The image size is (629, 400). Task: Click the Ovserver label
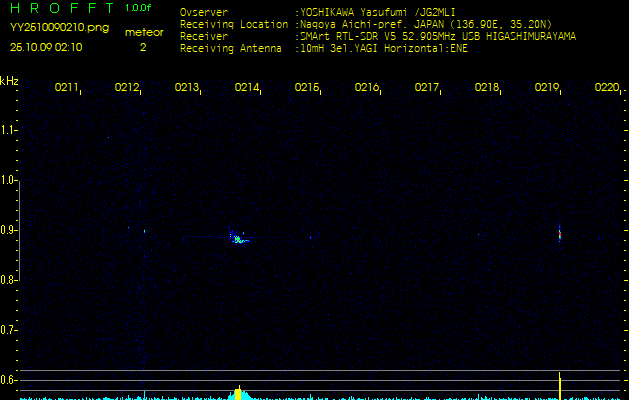click(204, 12)
